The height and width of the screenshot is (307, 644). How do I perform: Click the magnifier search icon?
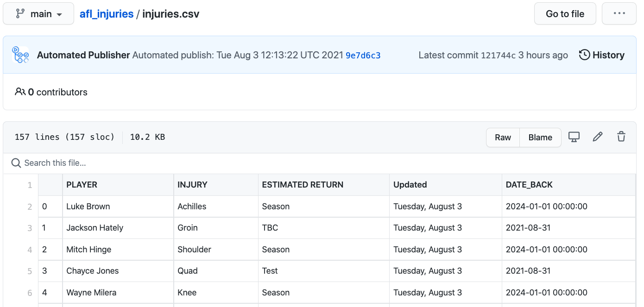pos(16,163)
